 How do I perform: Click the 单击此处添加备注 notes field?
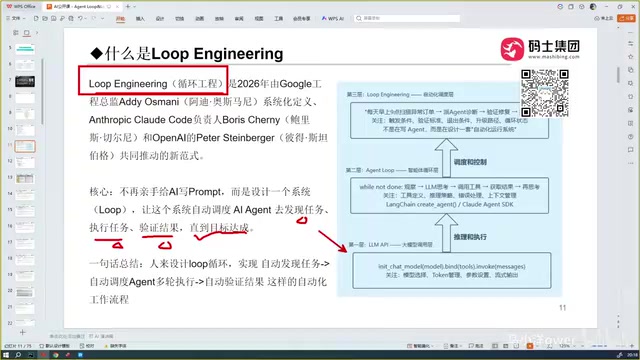[x=67, y=336]
